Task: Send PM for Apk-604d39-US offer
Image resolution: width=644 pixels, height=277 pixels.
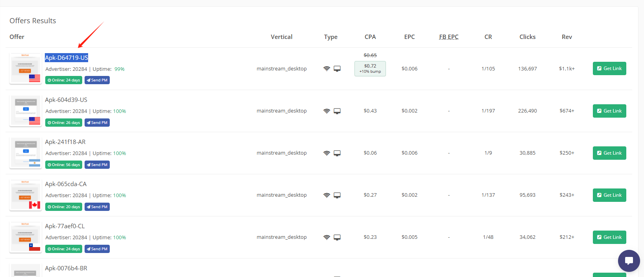Action: pos(97,123)
